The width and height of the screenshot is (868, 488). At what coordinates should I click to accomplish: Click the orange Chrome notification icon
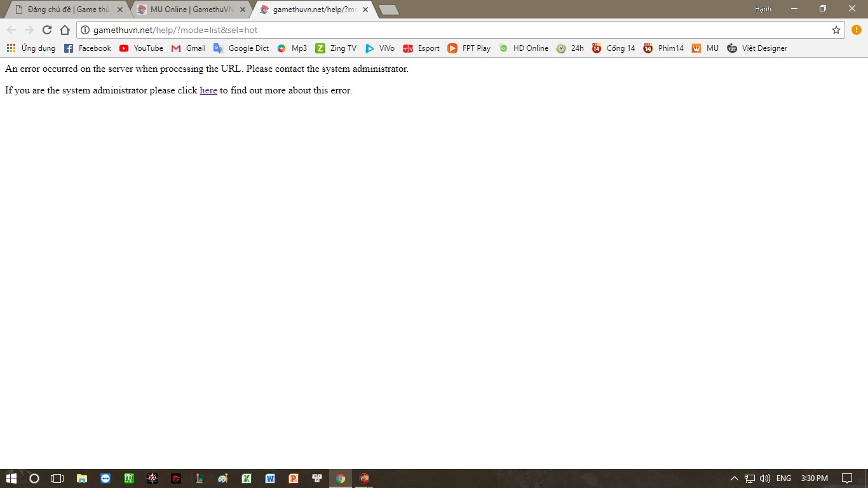pos(856,30)
